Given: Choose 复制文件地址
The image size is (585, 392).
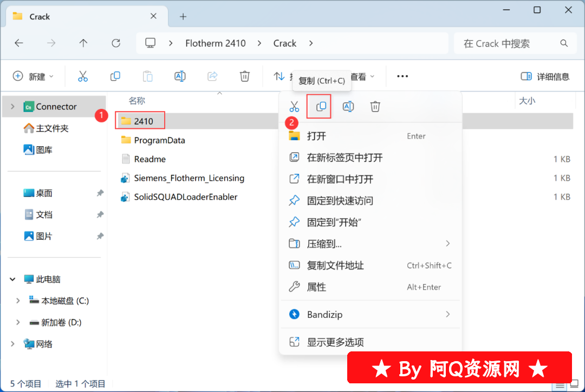Looking at the screenshot, I should point(371,265).
